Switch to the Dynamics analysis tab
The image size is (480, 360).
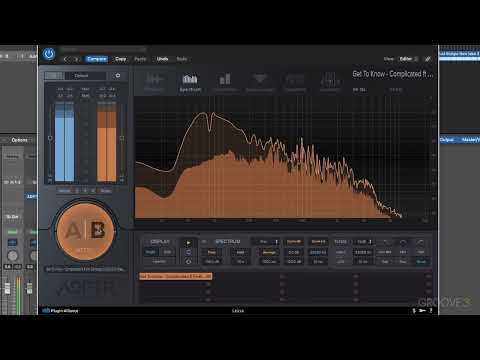295,82
